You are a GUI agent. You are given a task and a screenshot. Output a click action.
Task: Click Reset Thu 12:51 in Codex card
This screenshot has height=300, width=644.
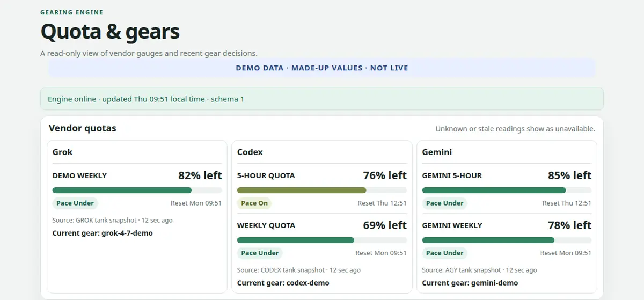[382, 203]
